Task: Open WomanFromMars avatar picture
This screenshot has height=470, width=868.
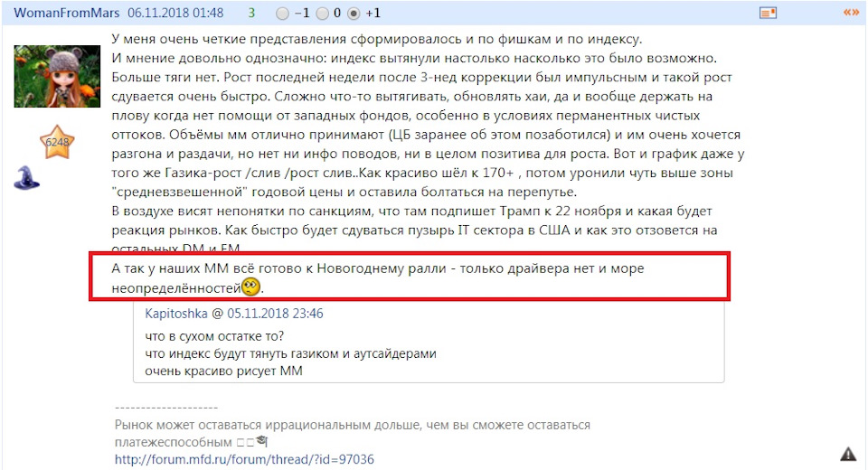Action: 57,77
